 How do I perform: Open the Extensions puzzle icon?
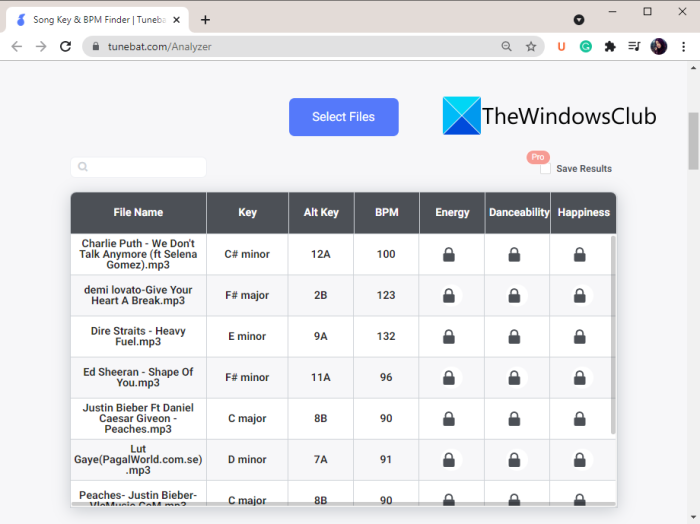610,46
